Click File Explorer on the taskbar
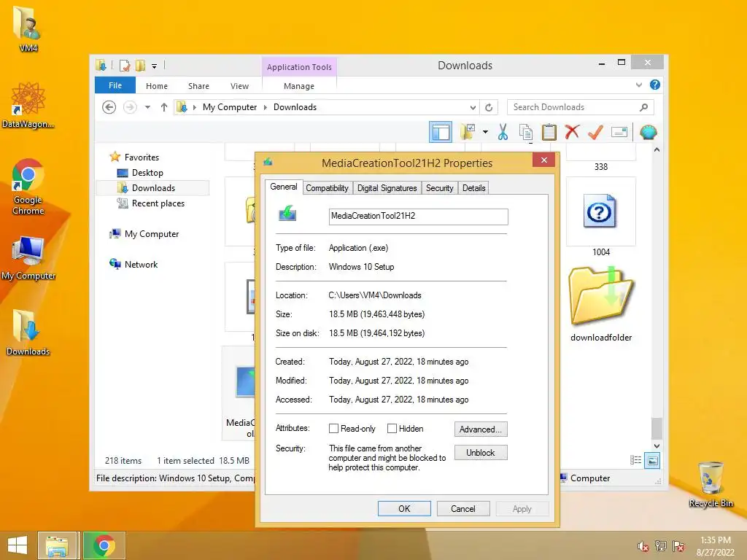The height and width of the screenshot is (560, 747). pos(57,545)
